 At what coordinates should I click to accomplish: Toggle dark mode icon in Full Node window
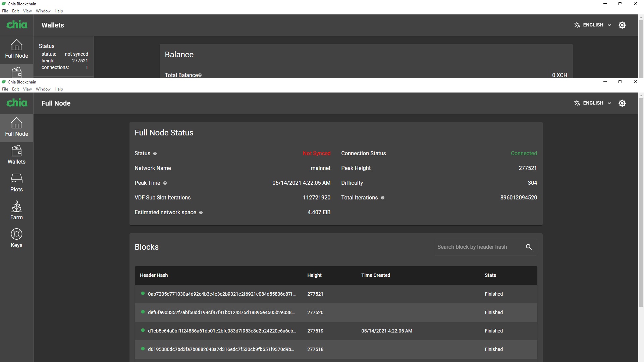(x=622, y=103)
